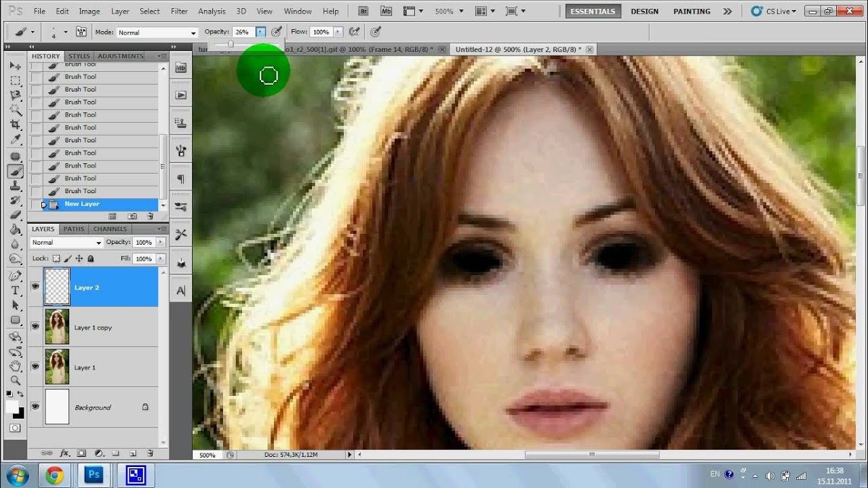Viewport: 868px width, 488px height.
Task: Select the Magic Wand tool
Action: tap(15, 110)
